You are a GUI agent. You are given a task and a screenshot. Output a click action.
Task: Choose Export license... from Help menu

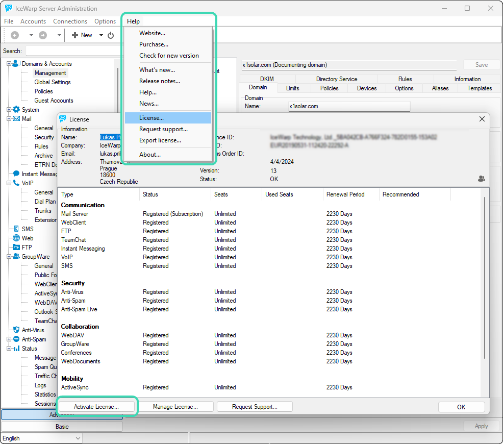pyautogui.click(x=168, y=140)
